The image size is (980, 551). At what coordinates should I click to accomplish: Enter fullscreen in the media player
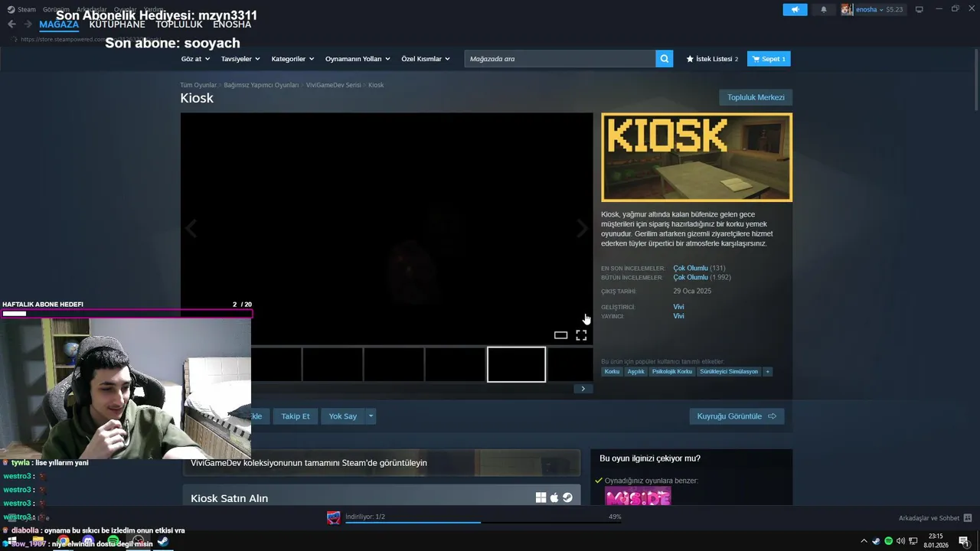coord(581,335)
